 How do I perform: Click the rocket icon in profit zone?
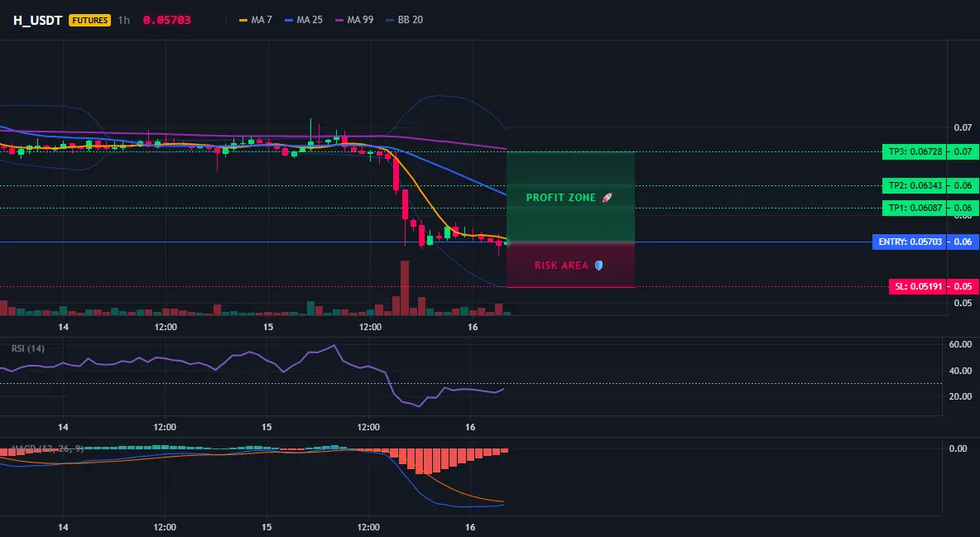607,198
